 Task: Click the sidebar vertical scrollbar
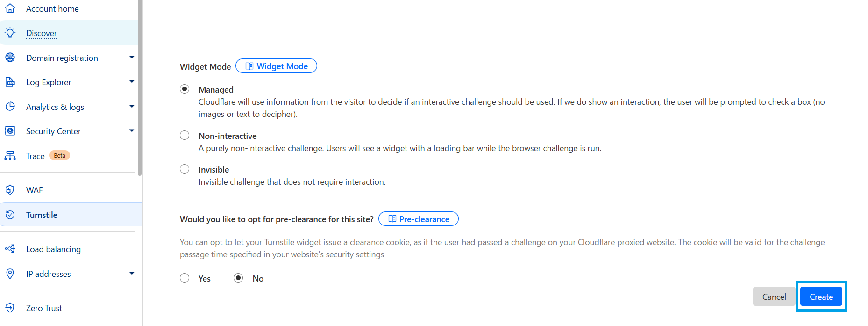[140, 89]
